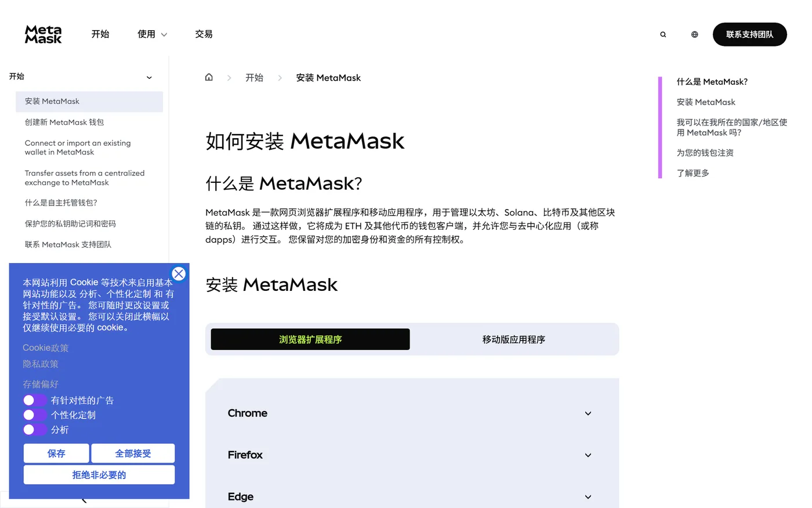Screen dimensions: 812x508
Task: Jump to 我可以在我所在的国家/地区使用 MetaMask 吗?
Action: 732,127
